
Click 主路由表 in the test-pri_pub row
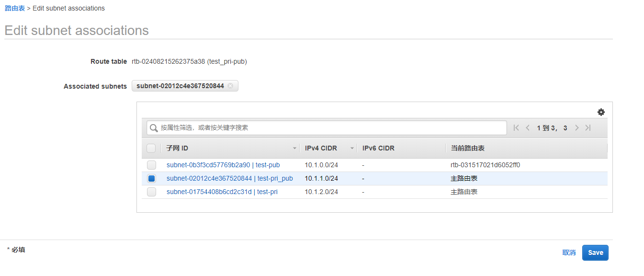464,178
